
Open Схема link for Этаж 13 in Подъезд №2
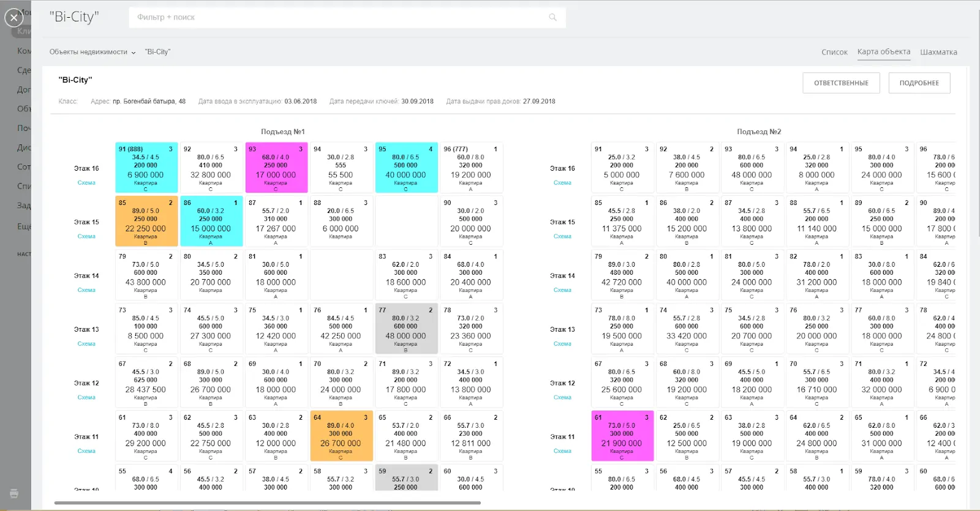[562, 344]
